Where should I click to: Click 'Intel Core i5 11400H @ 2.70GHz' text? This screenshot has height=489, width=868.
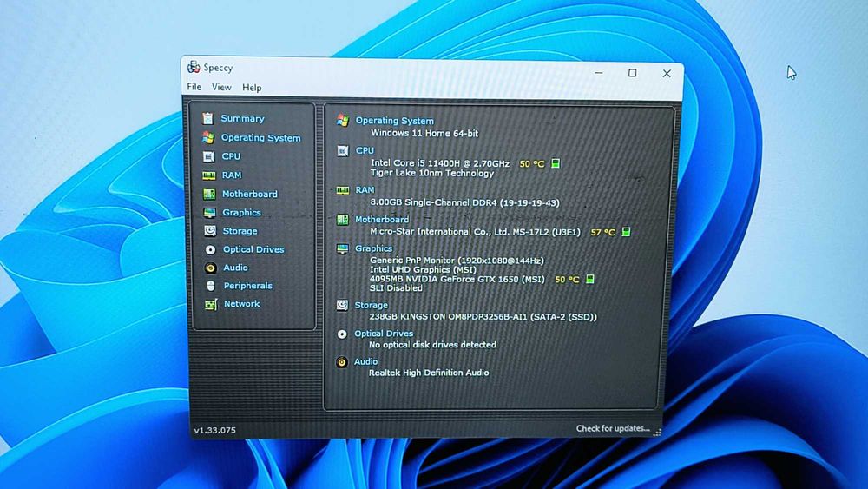[439, 163]
